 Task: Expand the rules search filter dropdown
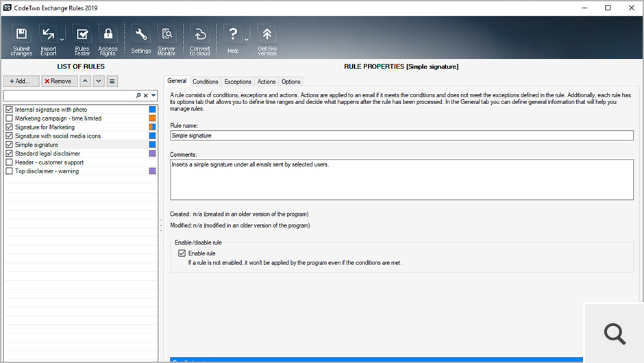[153, 95]
